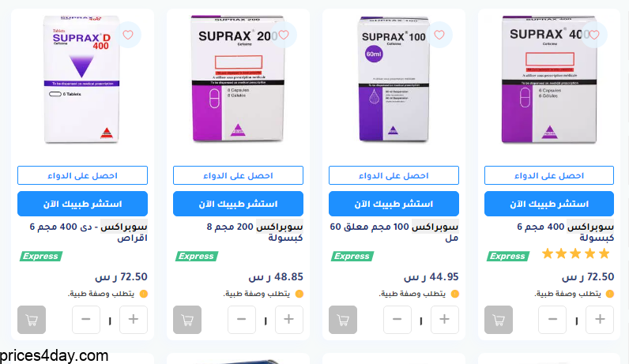The width and height of the screenshot is (629, 364).
Task: Click cart icon for Suprax 400 capsules
Action: click(x=499, y=320)
